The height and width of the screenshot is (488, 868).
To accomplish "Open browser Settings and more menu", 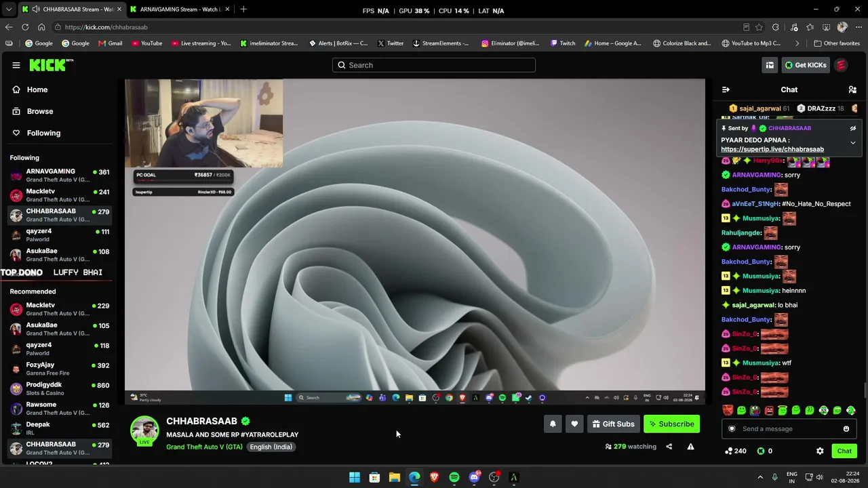I will click(x=858, y=27).
